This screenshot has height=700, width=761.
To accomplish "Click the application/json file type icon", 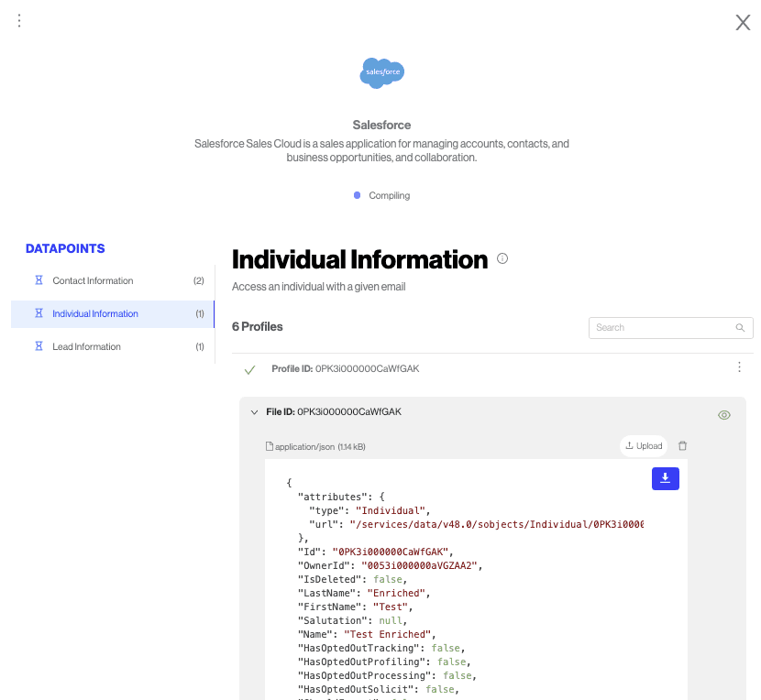I will [x=270, y=446].
